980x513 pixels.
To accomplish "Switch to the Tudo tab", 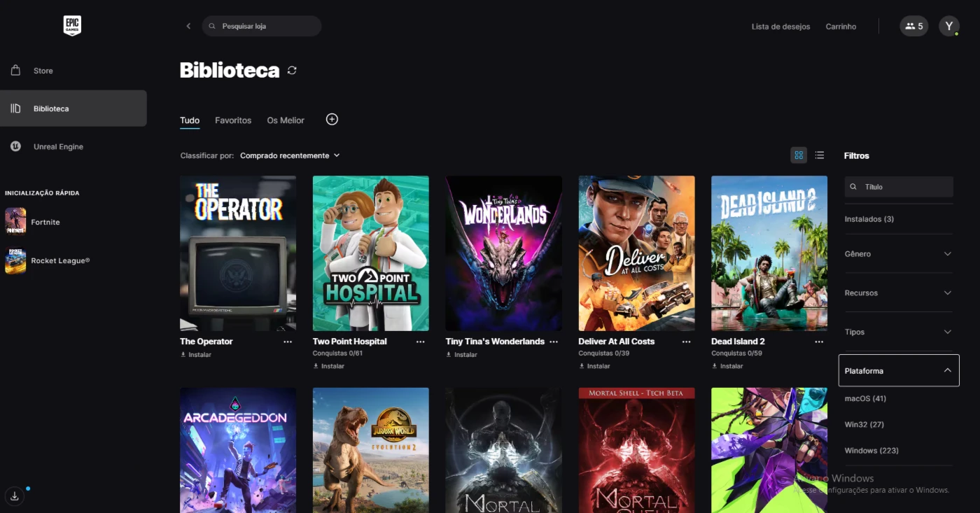I will 190,120.
